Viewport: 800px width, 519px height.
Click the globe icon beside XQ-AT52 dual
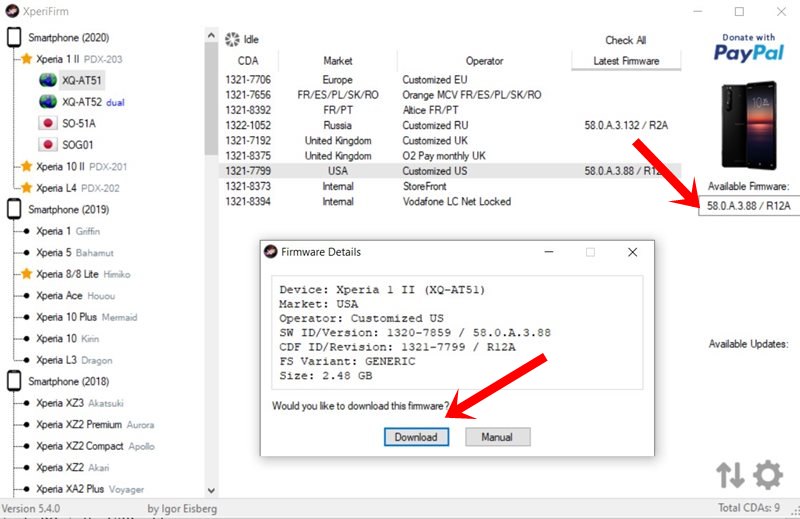pos(48,102)
